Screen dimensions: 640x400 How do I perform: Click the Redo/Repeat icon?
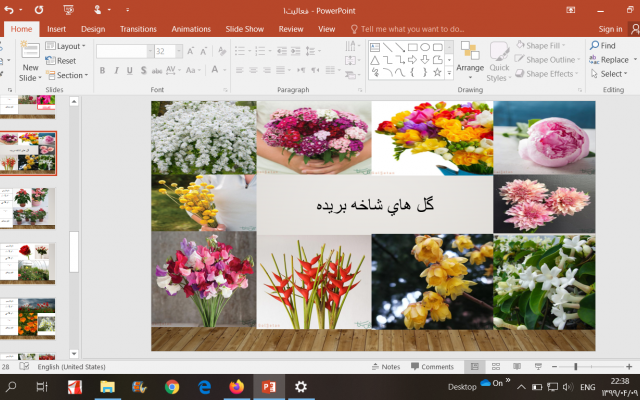[x=39, y=10]
